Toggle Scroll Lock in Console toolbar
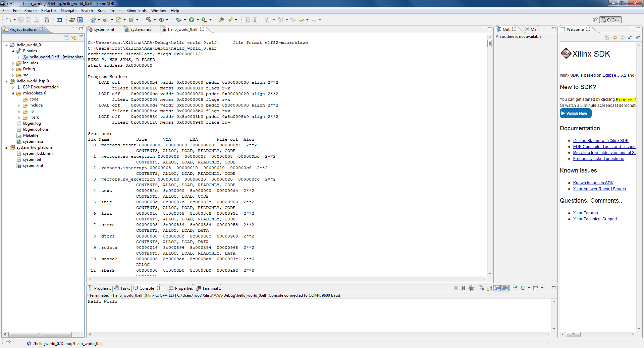644x348 pixels. 489,288
